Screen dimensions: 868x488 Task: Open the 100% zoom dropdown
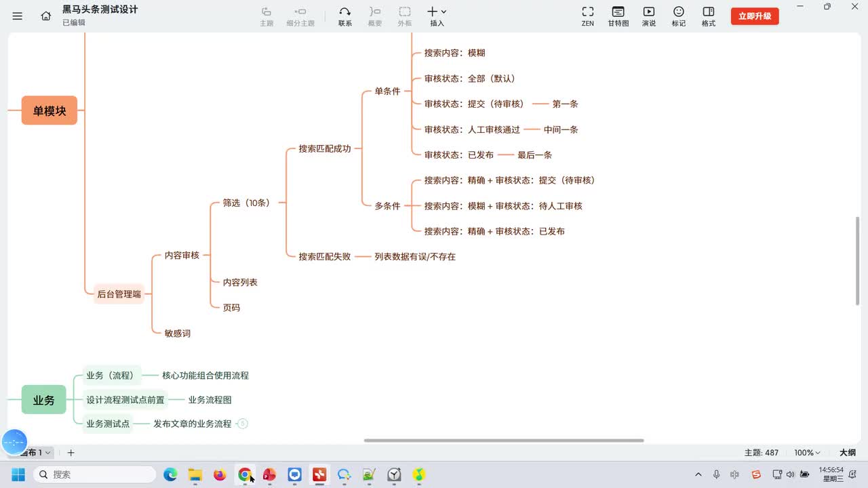pos(807,453)
